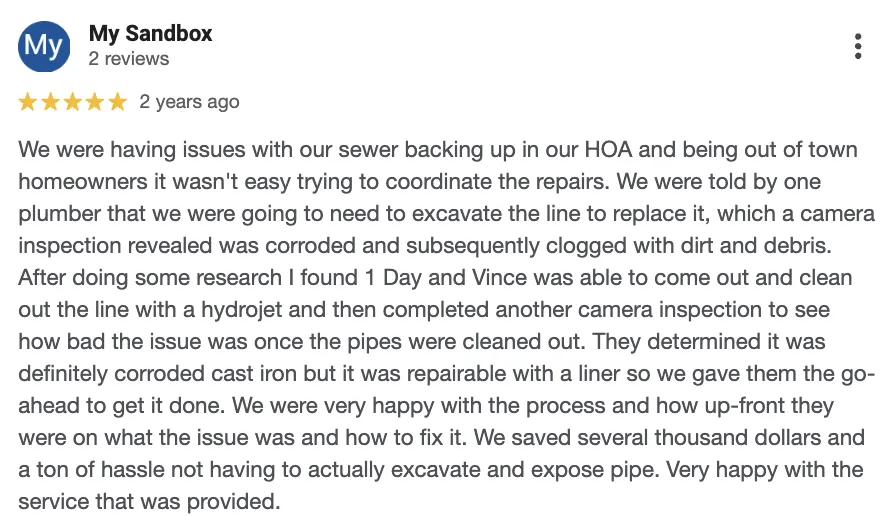This screenshot has height=516, width=894.
Task: Click the first gold rating star
Action: click(x=28, y=102)
